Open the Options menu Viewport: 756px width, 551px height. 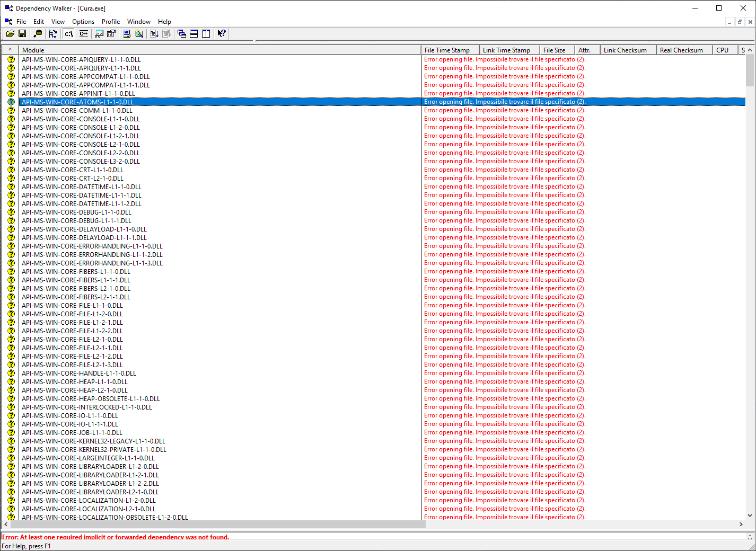click(x=83, y=22)
